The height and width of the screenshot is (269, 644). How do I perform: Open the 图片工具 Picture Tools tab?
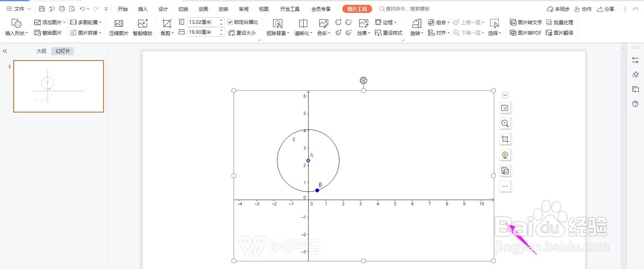pos(357,9)
